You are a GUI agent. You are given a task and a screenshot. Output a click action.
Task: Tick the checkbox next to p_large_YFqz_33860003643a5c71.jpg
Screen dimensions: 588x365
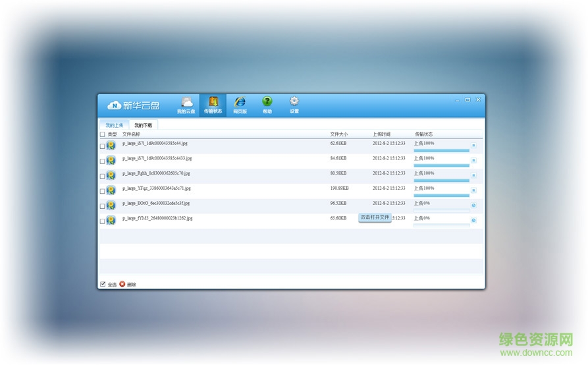(102, 191)
